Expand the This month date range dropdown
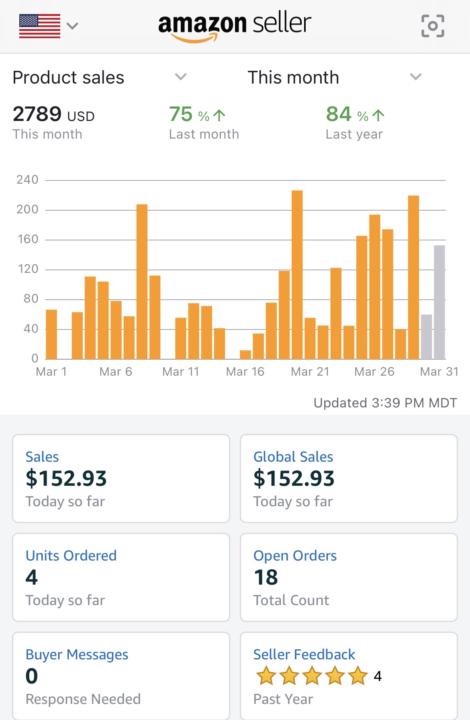This screenshot has width=470, height=720. [x=335, y=77]
